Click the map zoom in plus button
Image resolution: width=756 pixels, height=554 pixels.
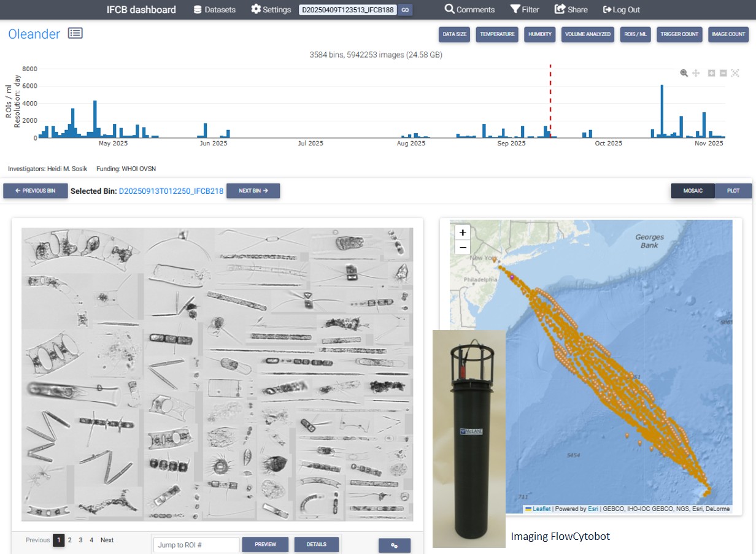click(x=463, y=233)
